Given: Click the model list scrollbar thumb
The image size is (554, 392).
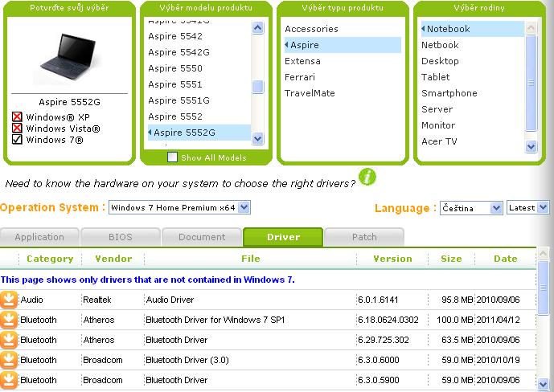Looking at the screenshot, I should point(258,87).
